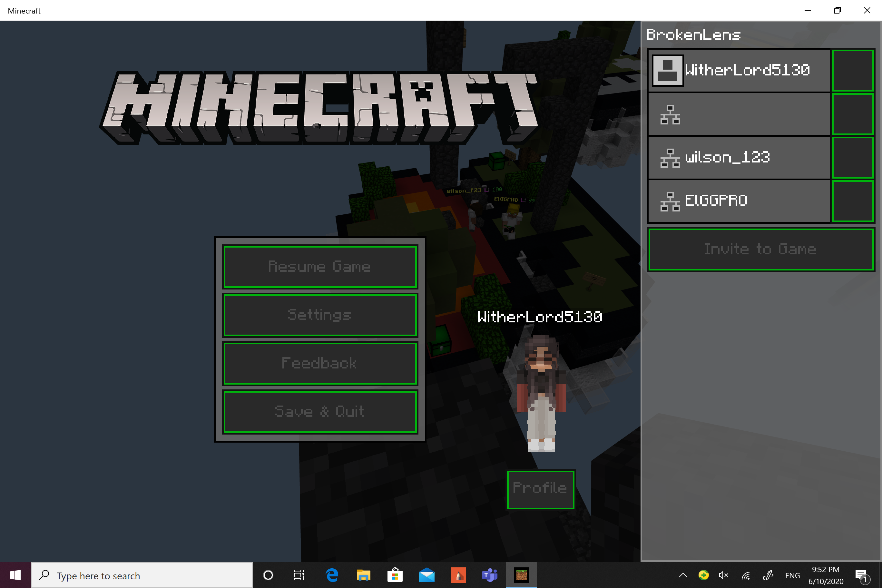Select the wilson_123 player name
Screen dimensions: 882x588
pyautogui.click(x=728, y=158)
